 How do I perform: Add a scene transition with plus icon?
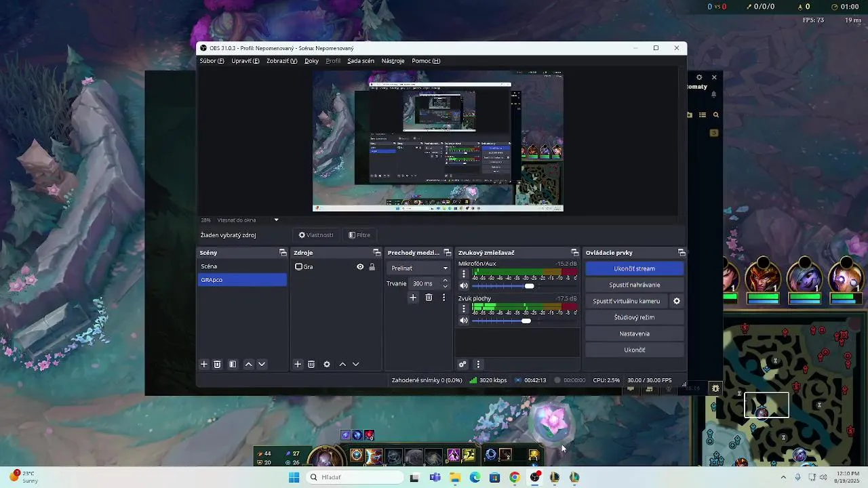413,298
